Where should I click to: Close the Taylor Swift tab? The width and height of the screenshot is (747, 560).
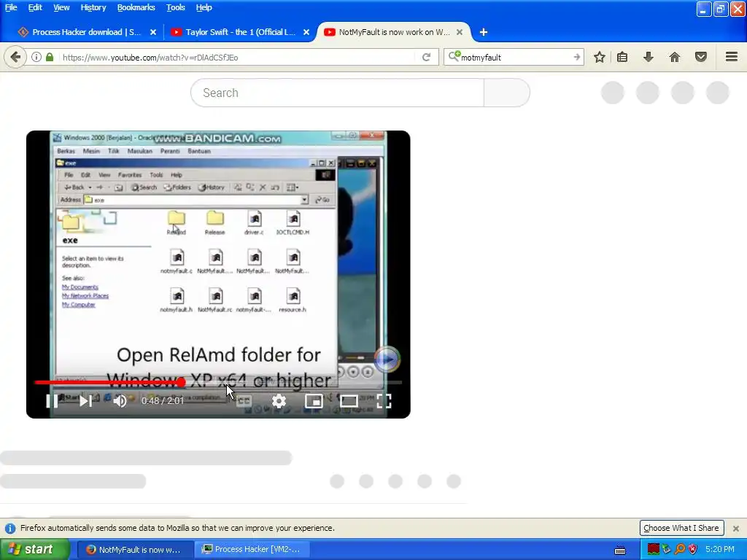click(306, 32)
